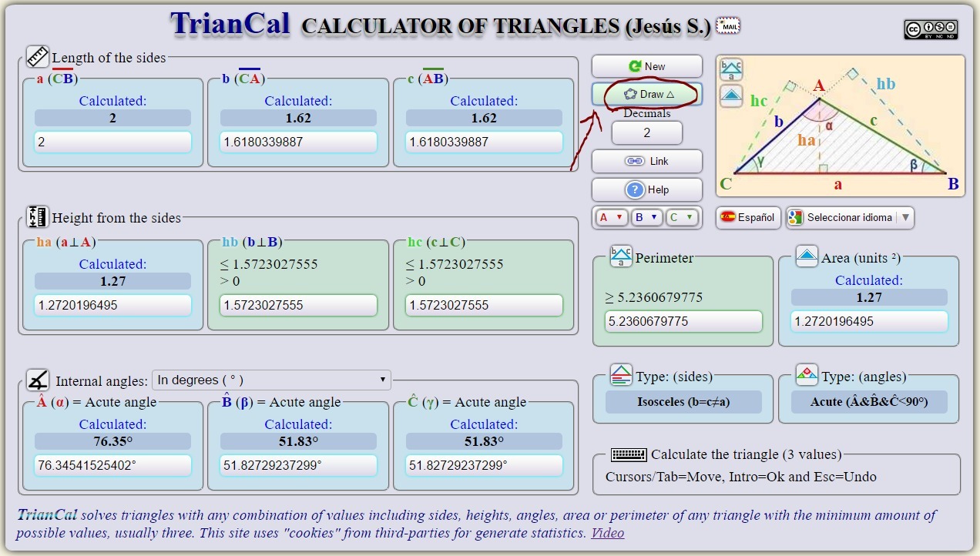The image size is (980, 556).
Task: Click the Draw triangle button
Action: pos(647,94)
